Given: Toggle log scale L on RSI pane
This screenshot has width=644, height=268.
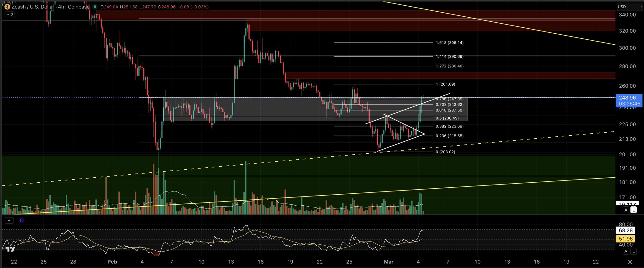Looking at the screenshot, I should [x=633, y=251].
